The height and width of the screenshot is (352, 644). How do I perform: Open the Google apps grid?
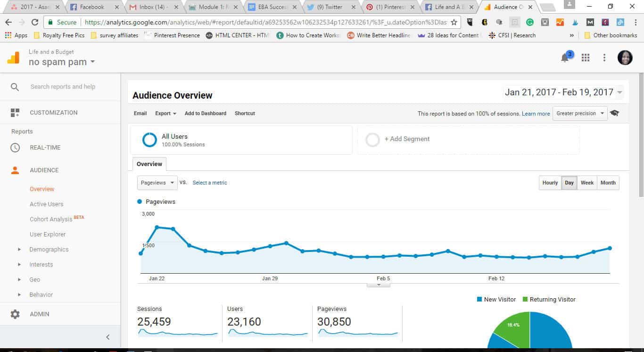pyautogui.click(x=586, y=58)
